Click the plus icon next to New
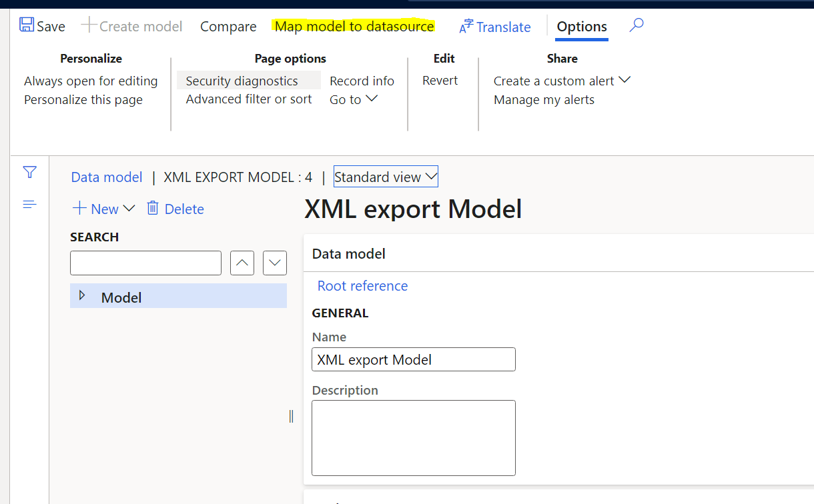Image resolution: width=814 pixels, height=504 pixels. (x=80, y=209)
